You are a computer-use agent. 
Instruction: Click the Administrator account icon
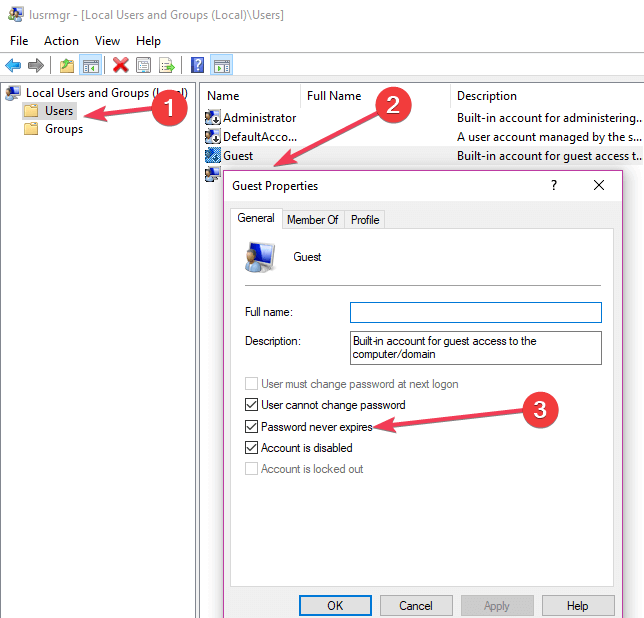coord(213,118)
